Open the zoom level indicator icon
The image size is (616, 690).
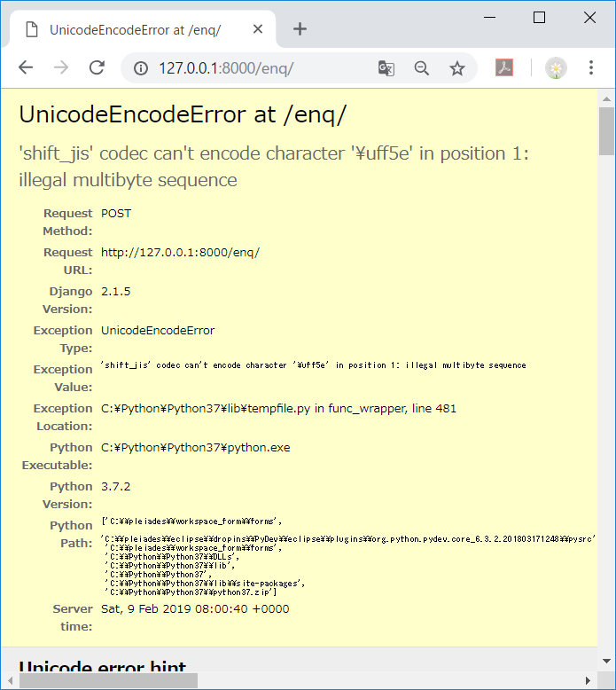point(422,68)
